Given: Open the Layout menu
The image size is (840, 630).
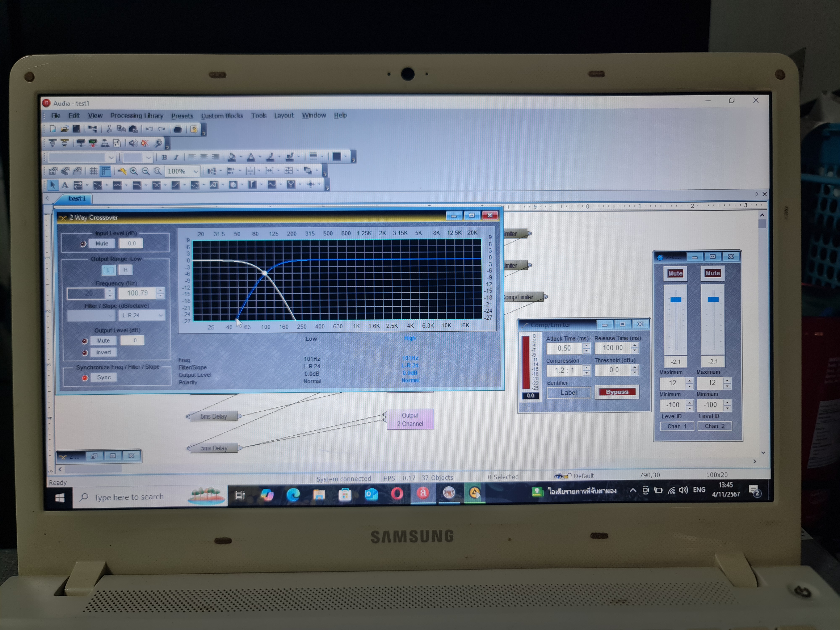Looking at the screenshot, I should click(284, 115).
